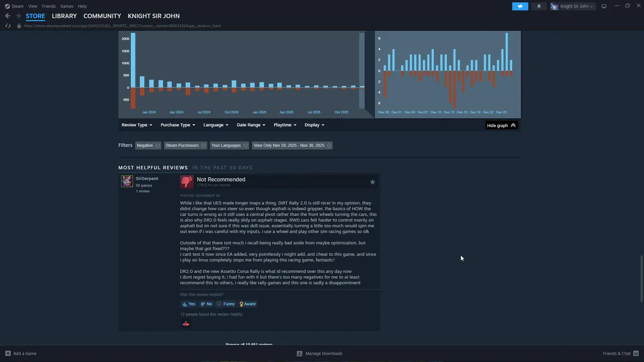This screenshot has width=644, height=362.
Task: Open the notifications bell
Action: click(539, 6)
